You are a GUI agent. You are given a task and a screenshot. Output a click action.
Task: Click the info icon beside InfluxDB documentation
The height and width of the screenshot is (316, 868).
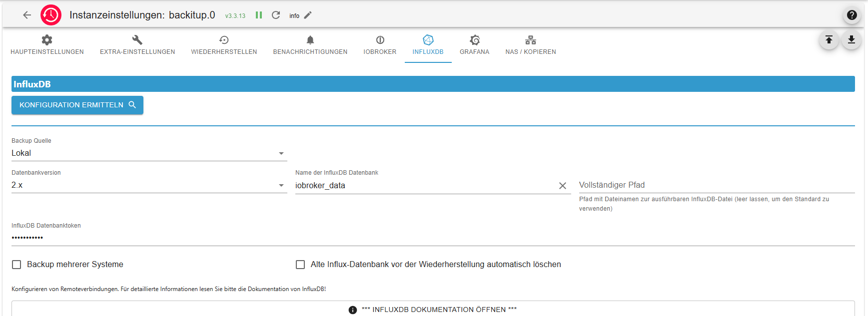pyautogui.click(x=353, y=310)
